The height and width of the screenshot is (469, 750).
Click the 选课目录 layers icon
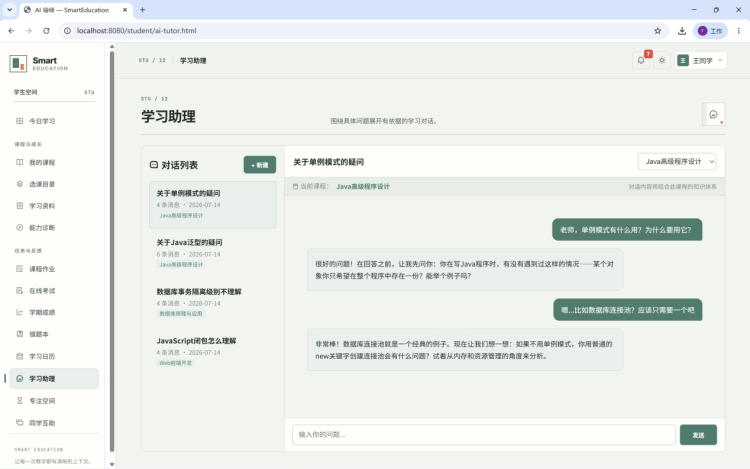20,184
